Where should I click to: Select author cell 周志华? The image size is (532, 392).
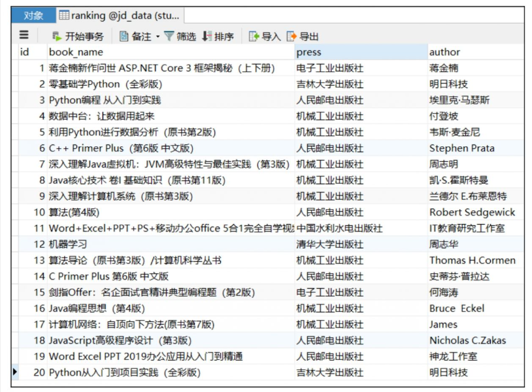pyautogui.click(x=476, y=244)
